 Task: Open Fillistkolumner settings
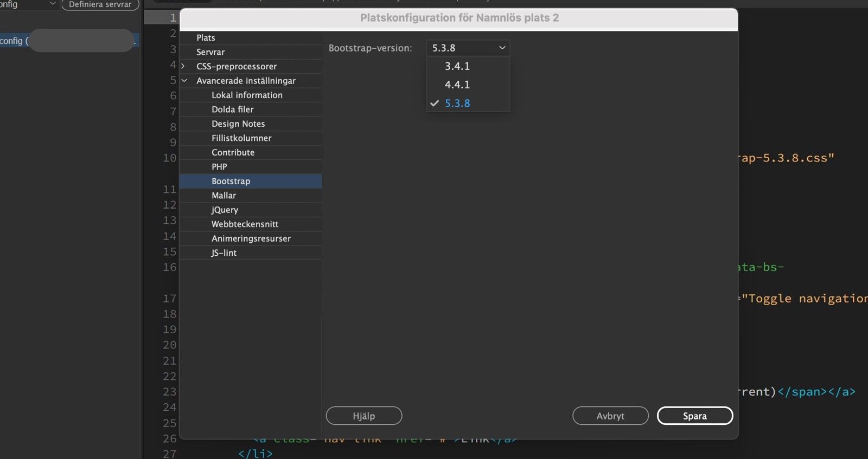tap(251, 138)
